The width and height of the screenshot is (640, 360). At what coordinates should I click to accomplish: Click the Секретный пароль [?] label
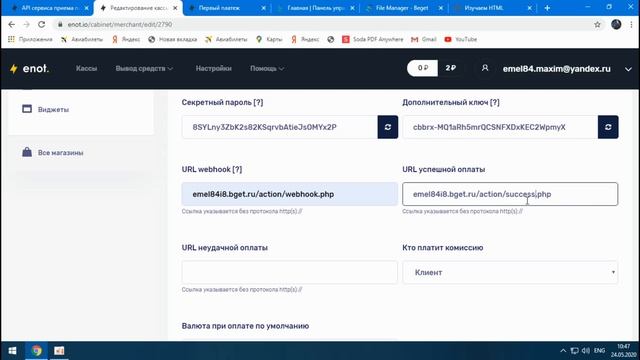click(222, 102)
